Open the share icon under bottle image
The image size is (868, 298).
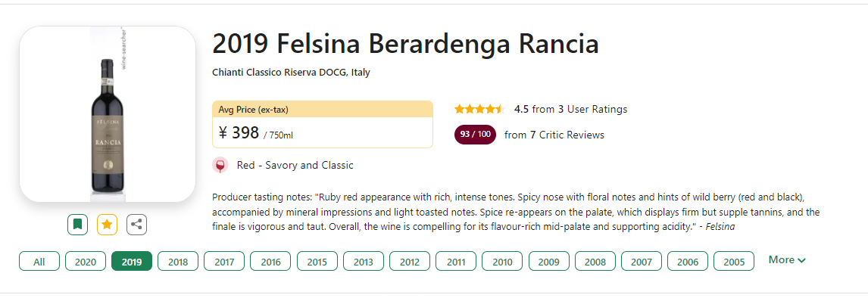tap(137, 225)
